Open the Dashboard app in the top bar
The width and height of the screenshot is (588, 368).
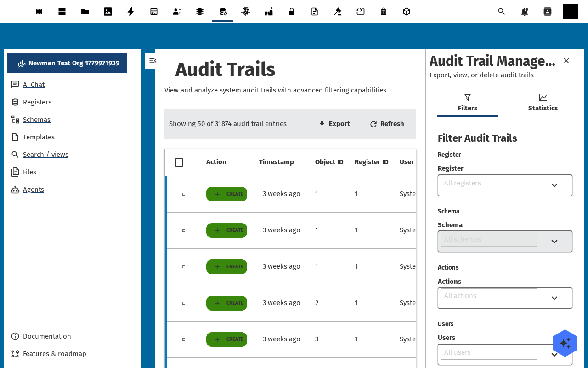click(x=62, y=11)
